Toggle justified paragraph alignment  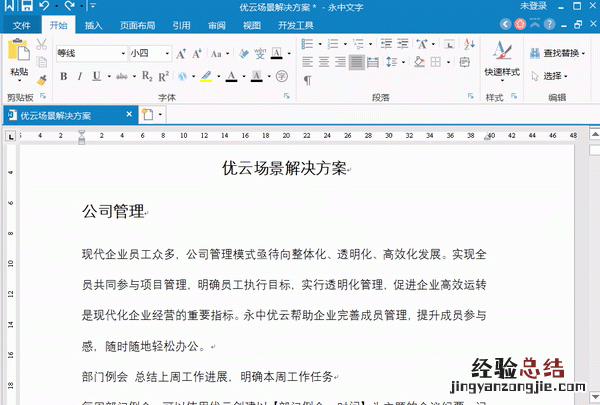(x=357, y=62)
